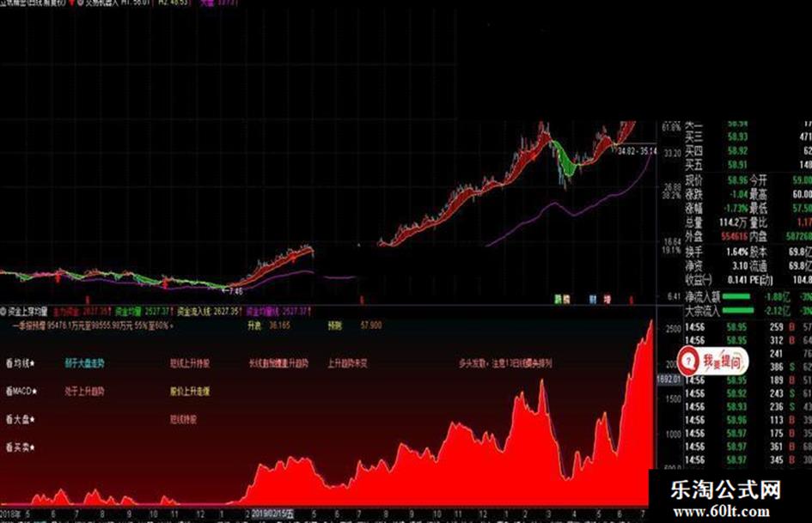Click the 多头发散 notice text

(505, 363)
